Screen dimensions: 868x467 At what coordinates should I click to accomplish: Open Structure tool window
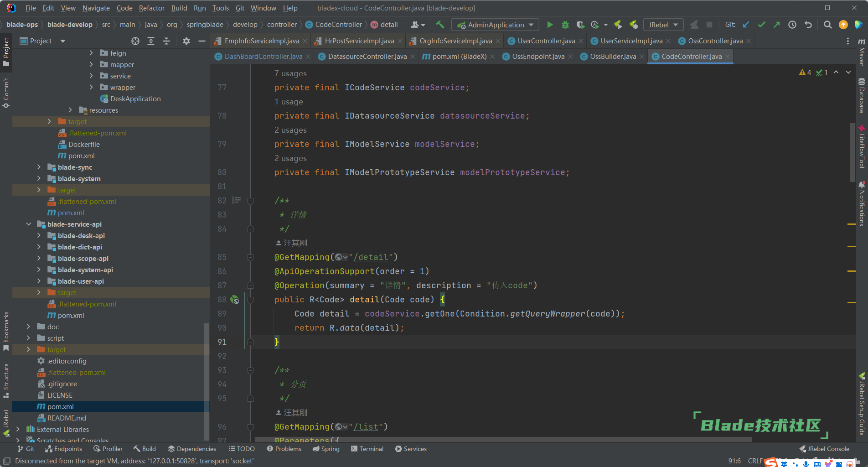[x=6, y=380]
